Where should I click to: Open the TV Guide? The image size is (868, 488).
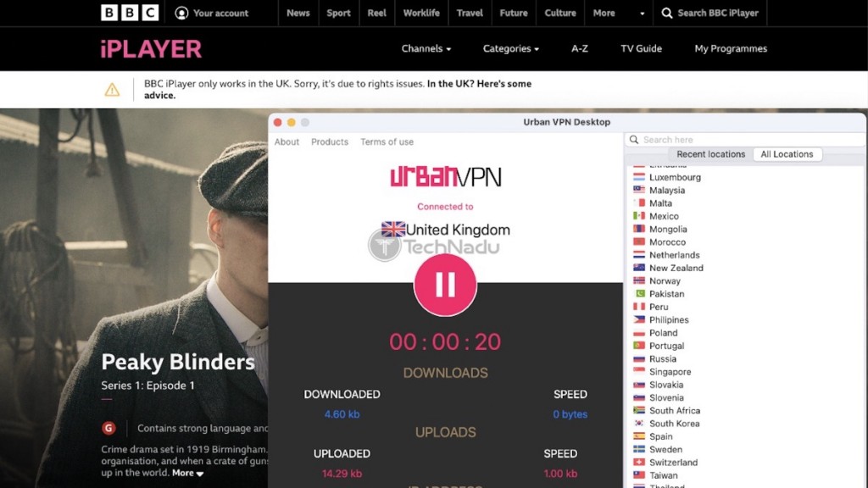pos(641,48)
